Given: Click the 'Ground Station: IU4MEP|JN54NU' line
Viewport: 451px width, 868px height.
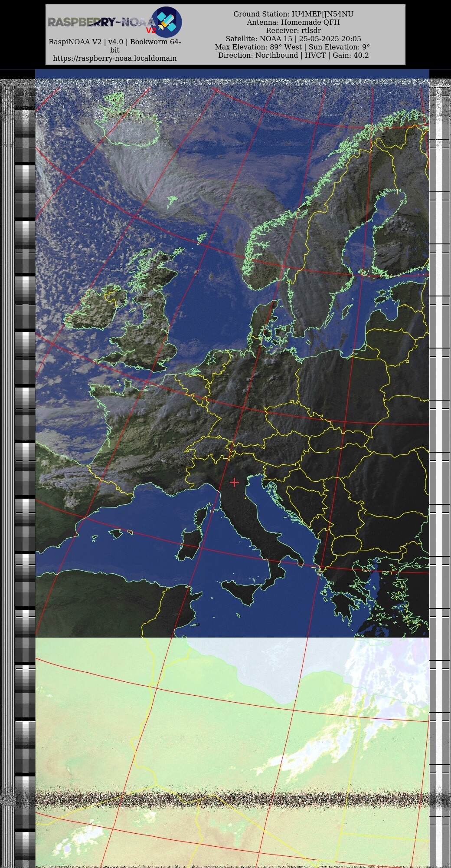Looking at the screenshot, I should click(x=293, y=14).
